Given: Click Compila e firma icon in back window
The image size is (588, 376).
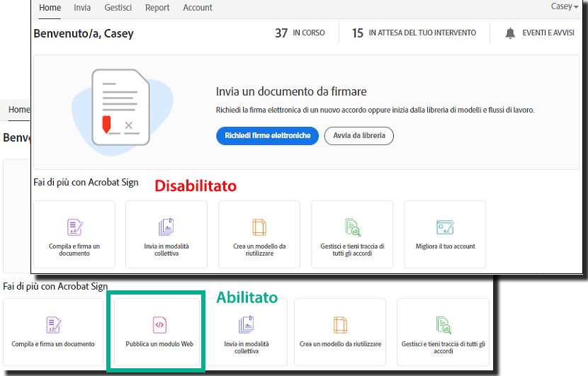Looking at the screenshot, I should point(54,324).
